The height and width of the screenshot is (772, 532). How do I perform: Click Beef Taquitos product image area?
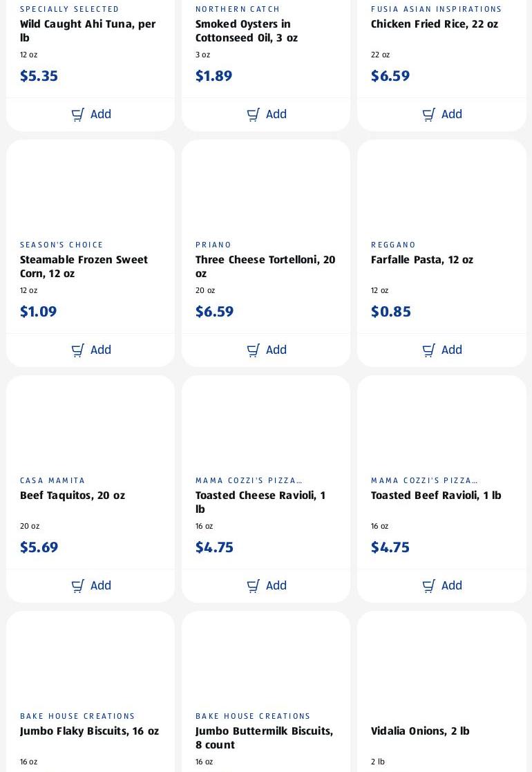coord(91,426)
